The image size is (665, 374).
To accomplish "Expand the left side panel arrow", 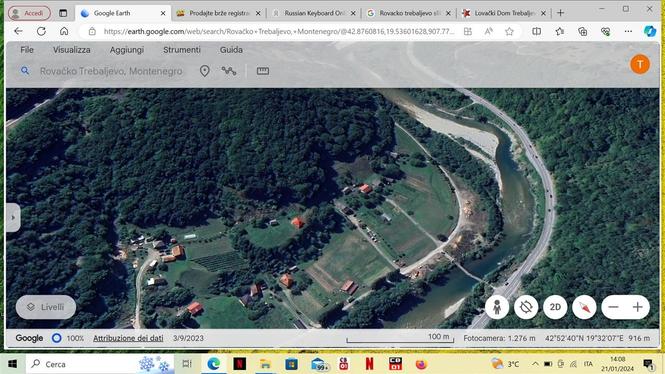I will point(13,218).
